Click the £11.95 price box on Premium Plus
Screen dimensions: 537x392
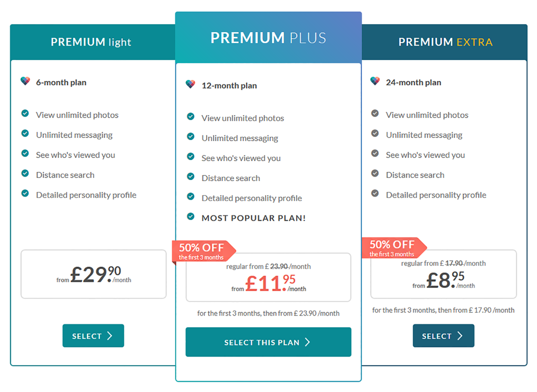point(268,277)
